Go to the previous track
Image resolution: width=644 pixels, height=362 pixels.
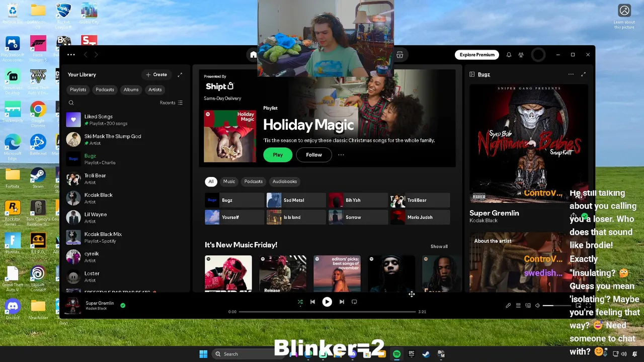click(x=312, y=302)
